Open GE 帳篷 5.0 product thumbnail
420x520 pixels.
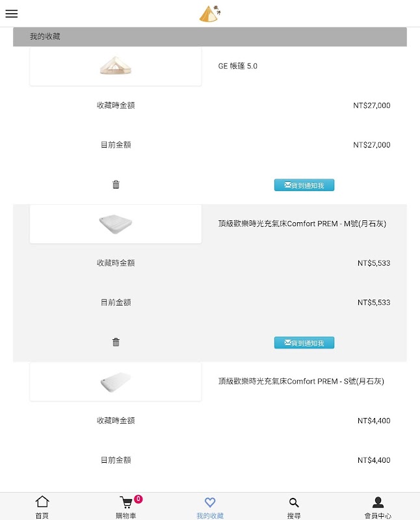point(116,66)
